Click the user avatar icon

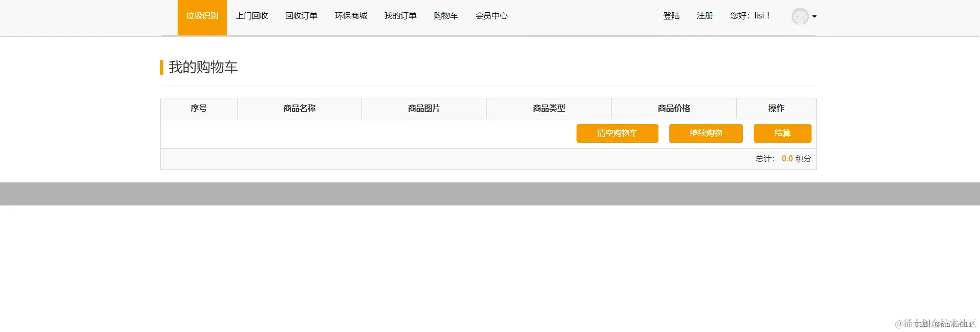click(800, 16)
